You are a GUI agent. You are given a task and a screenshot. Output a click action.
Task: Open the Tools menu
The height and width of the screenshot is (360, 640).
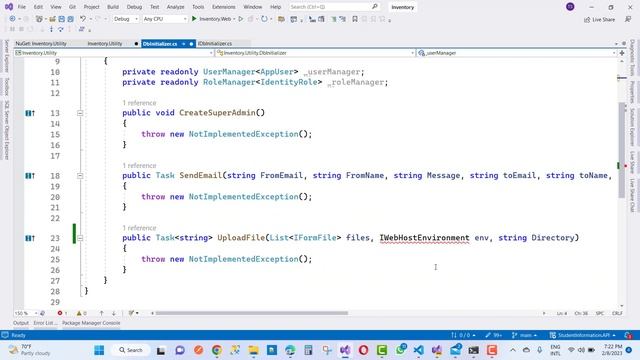pyautogui.click(x=198, y=7)
